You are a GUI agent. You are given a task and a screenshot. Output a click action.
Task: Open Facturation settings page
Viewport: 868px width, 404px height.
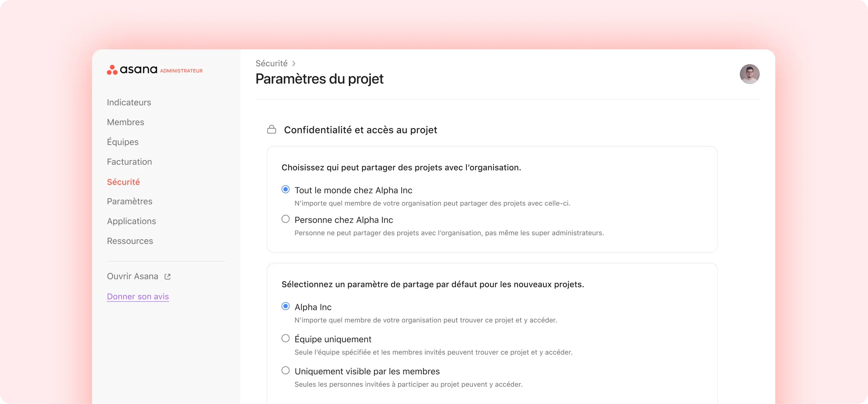click(x=129, y=162)
